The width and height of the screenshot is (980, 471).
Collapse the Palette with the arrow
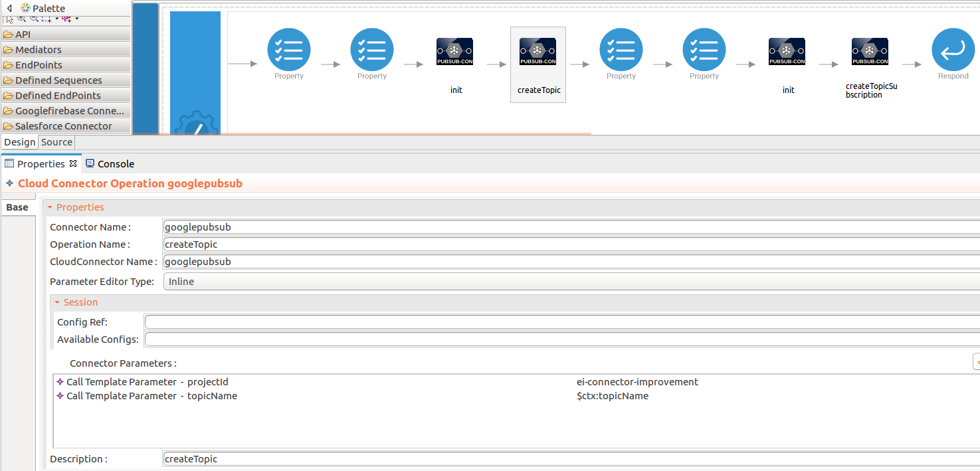click(x=9, y=8)
